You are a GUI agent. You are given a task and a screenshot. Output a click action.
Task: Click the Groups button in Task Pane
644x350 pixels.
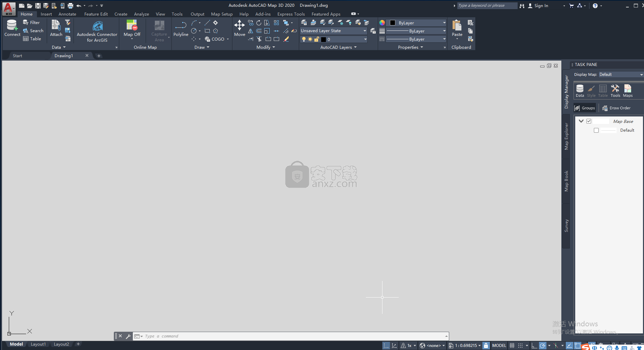(585, 108)
